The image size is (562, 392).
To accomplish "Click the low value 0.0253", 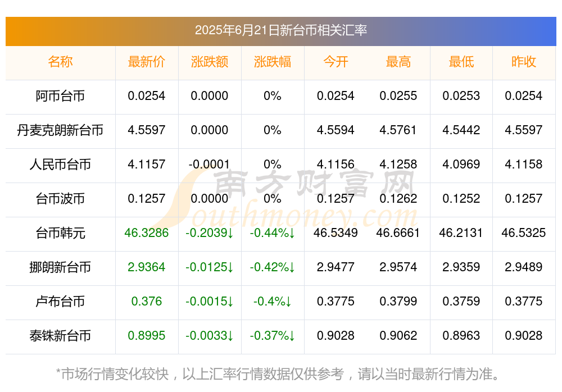I will (461, 96).
